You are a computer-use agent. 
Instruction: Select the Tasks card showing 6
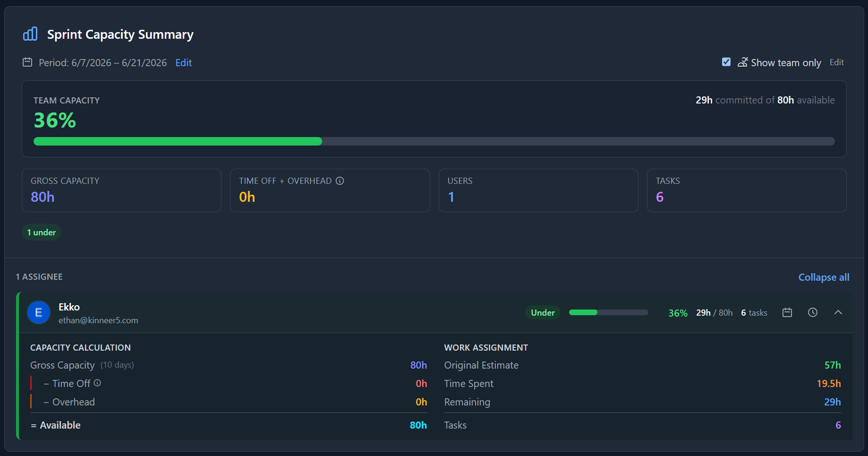747,190
